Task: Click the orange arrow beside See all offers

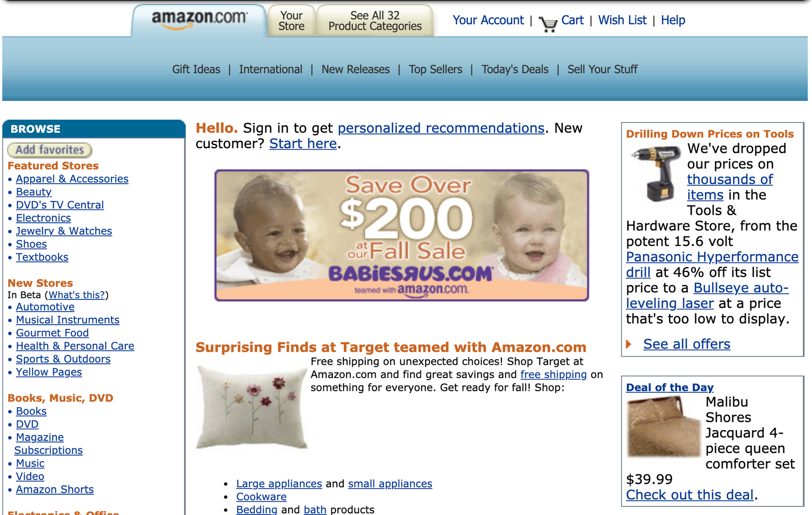Action: tap(629, 344)
